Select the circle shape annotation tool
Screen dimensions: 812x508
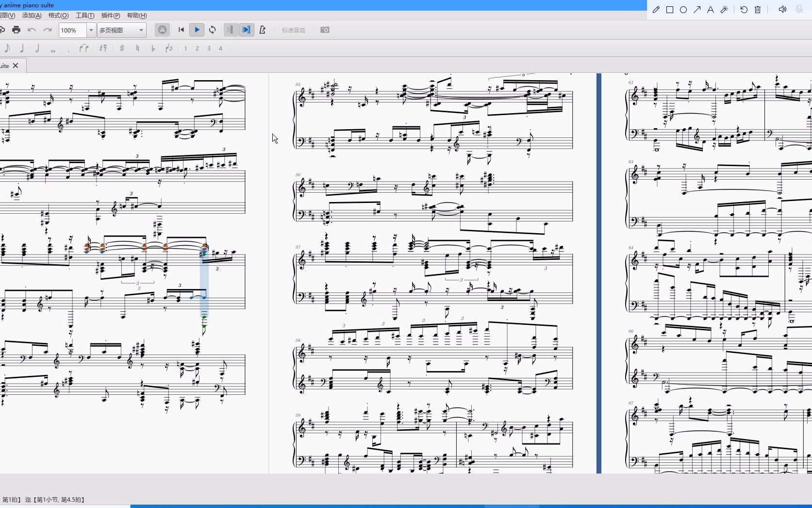click(x=683, y=10)
